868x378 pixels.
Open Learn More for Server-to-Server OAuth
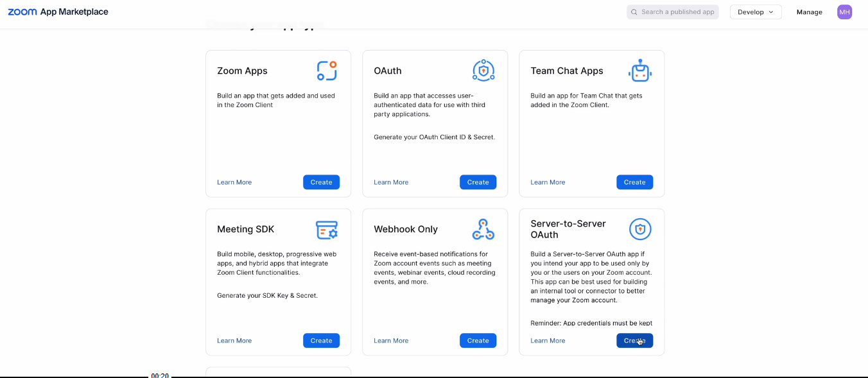click(x=548, y=341)
